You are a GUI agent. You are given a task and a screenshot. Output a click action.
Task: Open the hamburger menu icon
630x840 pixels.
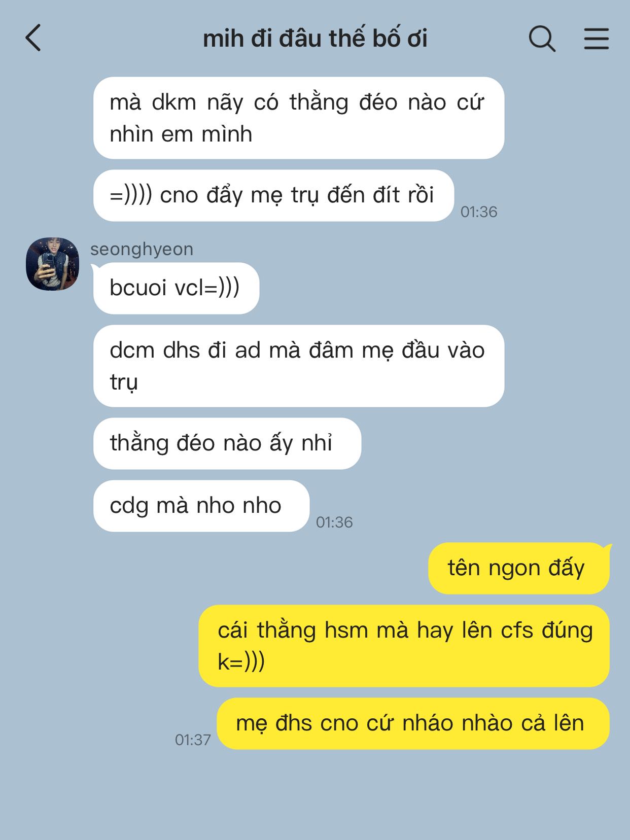click(x=596, y=39)
